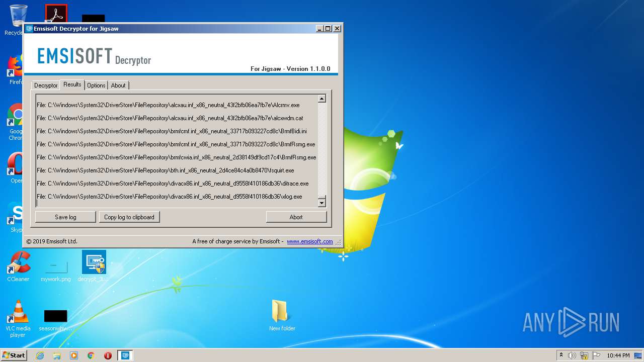The width and height of the screenshot is (644, 362).
Task: Select the Results tab
Action: click(72, 84)
